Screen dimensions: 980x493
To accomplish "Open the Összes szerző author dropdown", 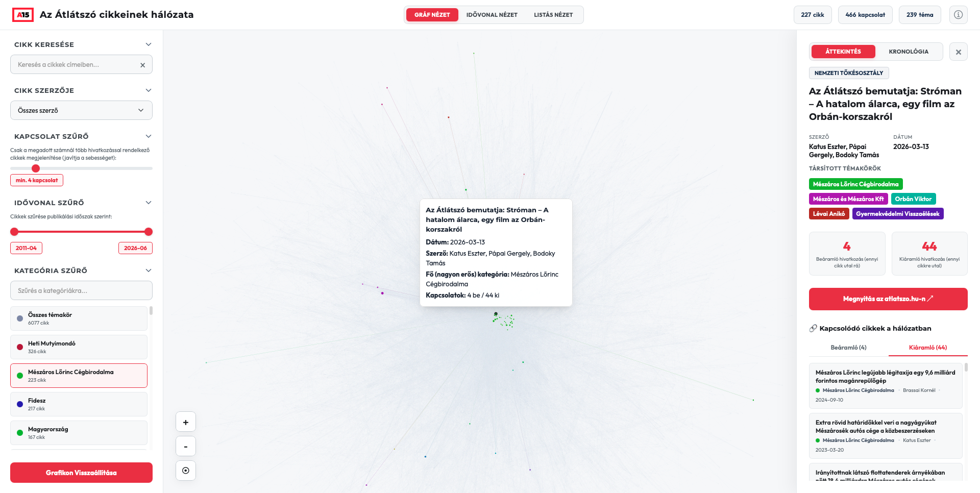I will (81, 110).
